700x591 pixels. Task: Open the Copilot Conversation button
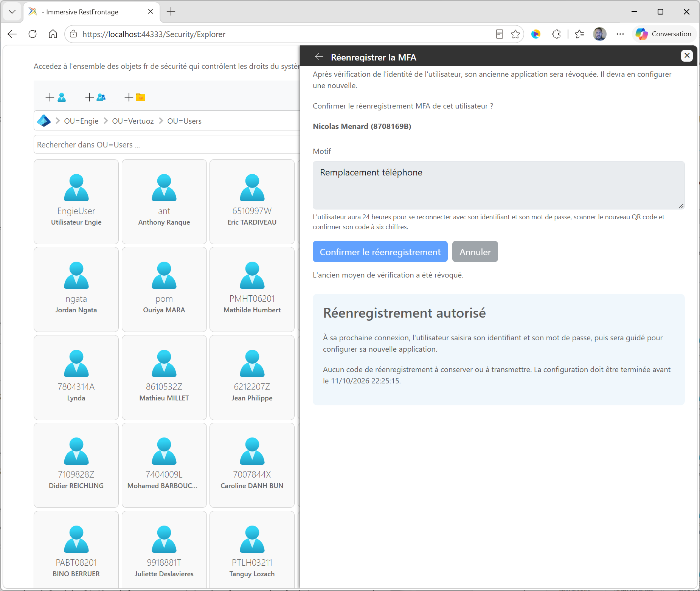664,34
